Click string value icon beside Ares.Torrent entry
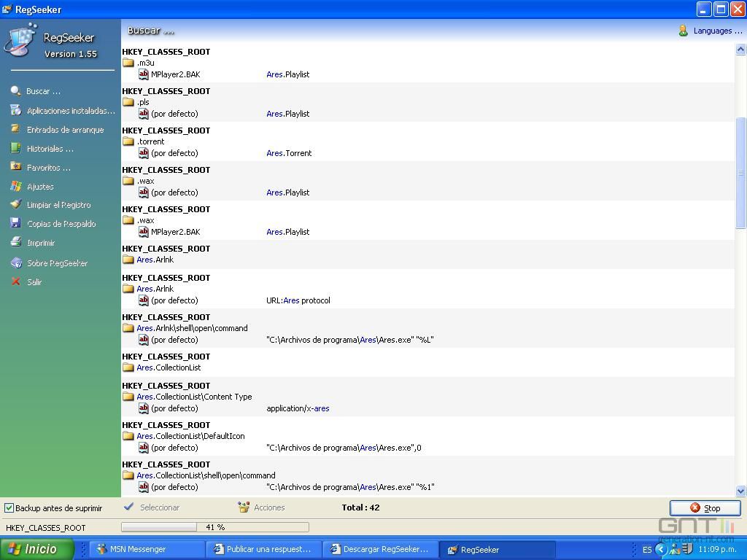Screen dimensions: 747x560 pos(144,153)
